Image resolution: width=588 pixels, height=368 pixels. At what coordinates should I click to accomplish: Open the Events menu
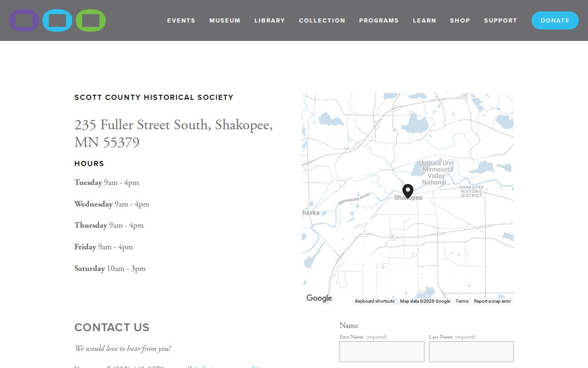click(181, 20)
